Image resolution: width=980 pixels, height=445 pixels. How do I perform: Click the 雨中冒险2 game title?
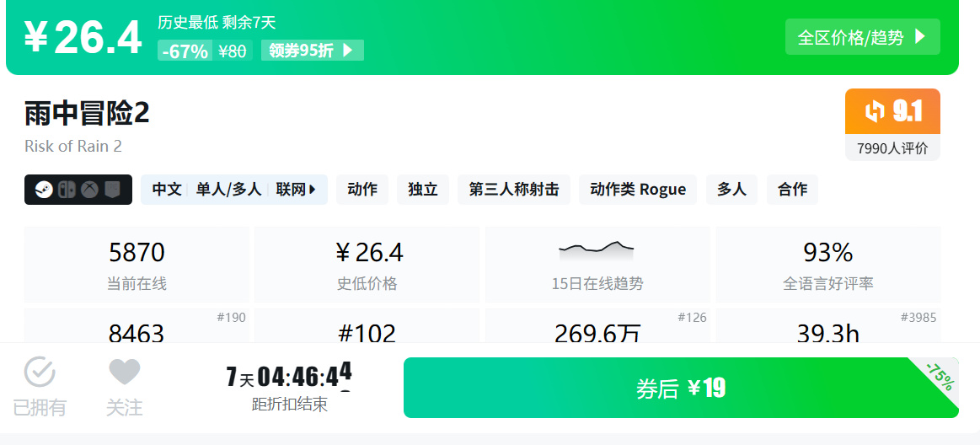87,114
